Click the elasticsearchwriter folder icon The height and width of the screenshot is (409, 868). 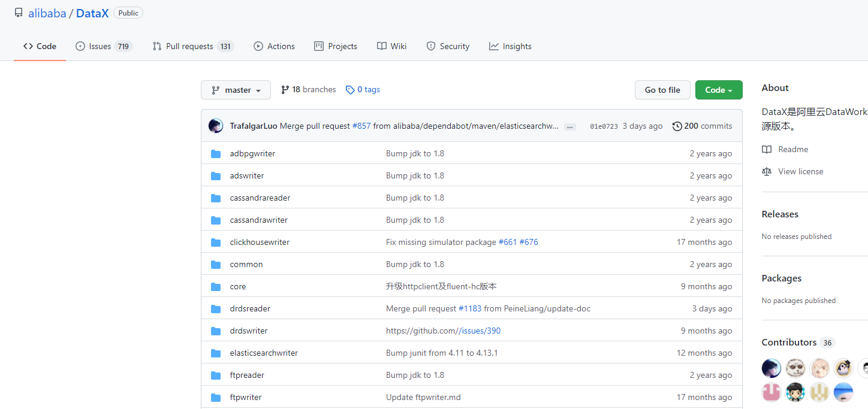click(216, 353)
